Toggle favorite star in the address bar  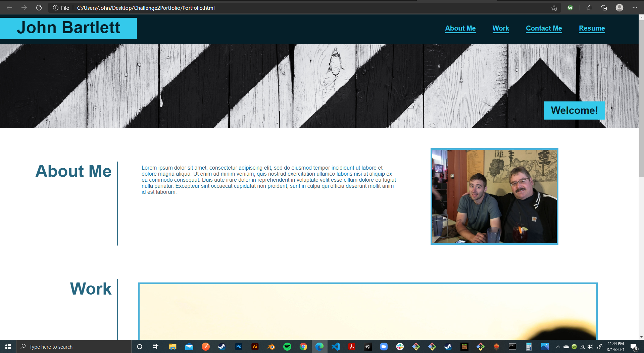coord(554,7)
